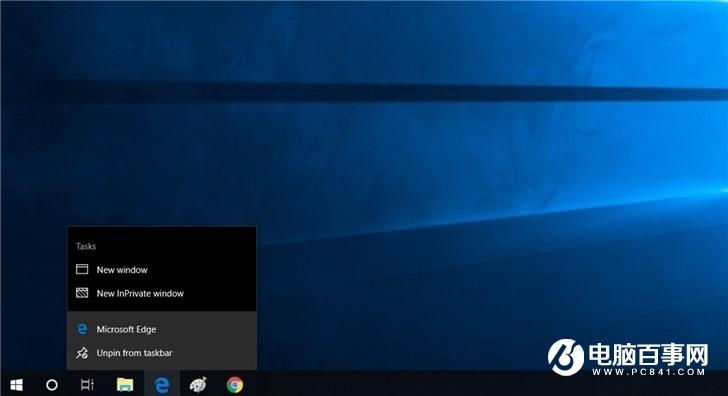The height and width of the screenshot is (396, 728).
Task: Open Task View on taskbar
Action: pyautogui.click(x=87, y=384)
